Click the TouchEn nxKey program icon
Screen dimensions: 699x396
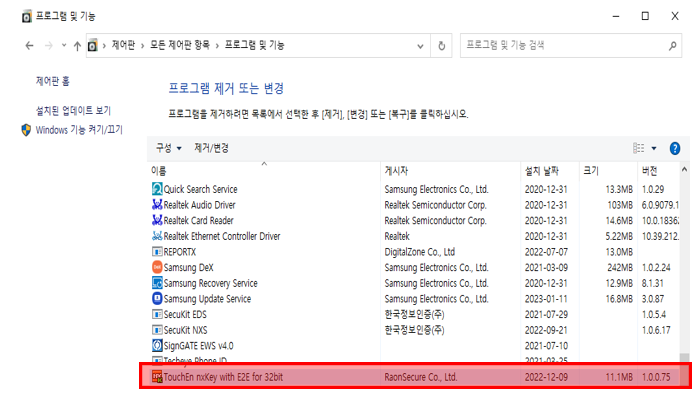pos(157,377)
